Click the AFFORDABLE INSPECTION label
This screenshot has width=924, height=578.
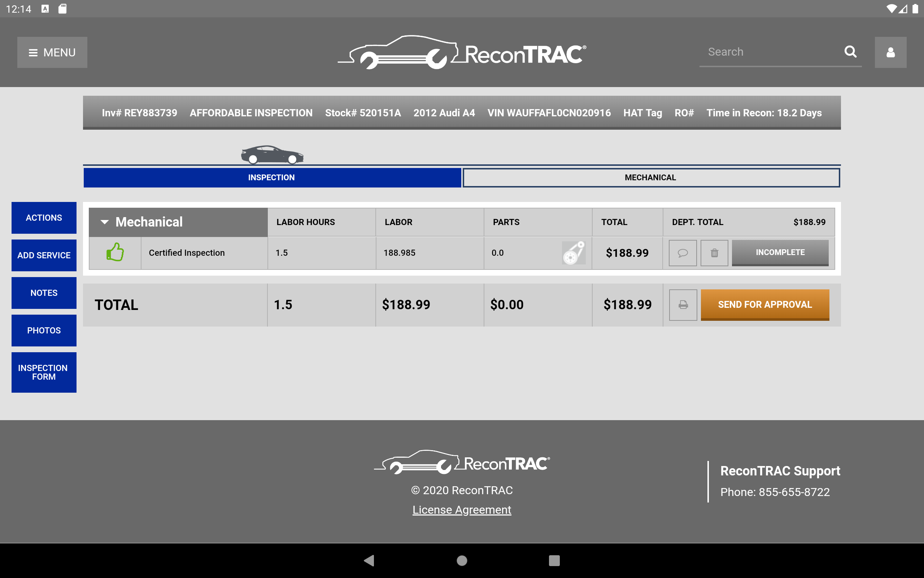tap(251, 113)
